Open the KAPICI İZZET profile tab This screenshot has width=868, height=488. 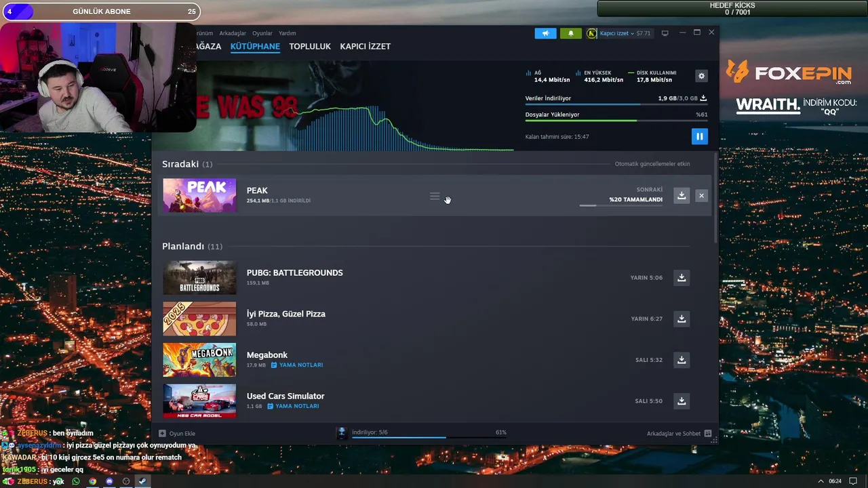tap(365, 46)
